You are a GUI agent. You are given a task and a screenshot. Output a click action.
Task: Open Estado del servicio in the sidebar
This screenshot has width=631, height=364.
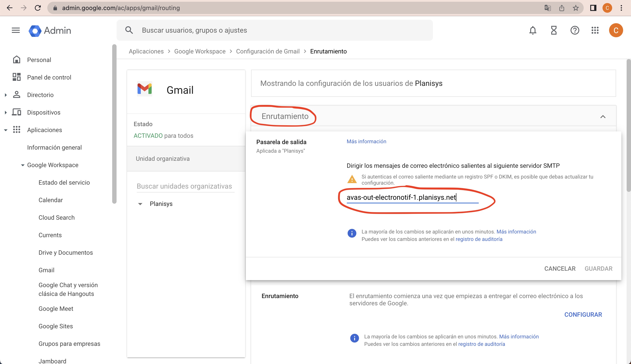[x=64, y=182]
